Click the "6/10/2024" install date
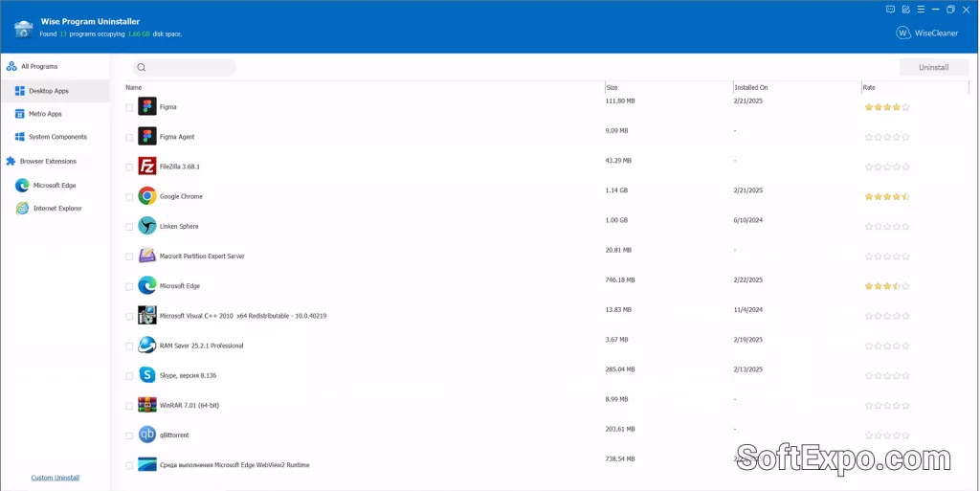 point(748,220)
